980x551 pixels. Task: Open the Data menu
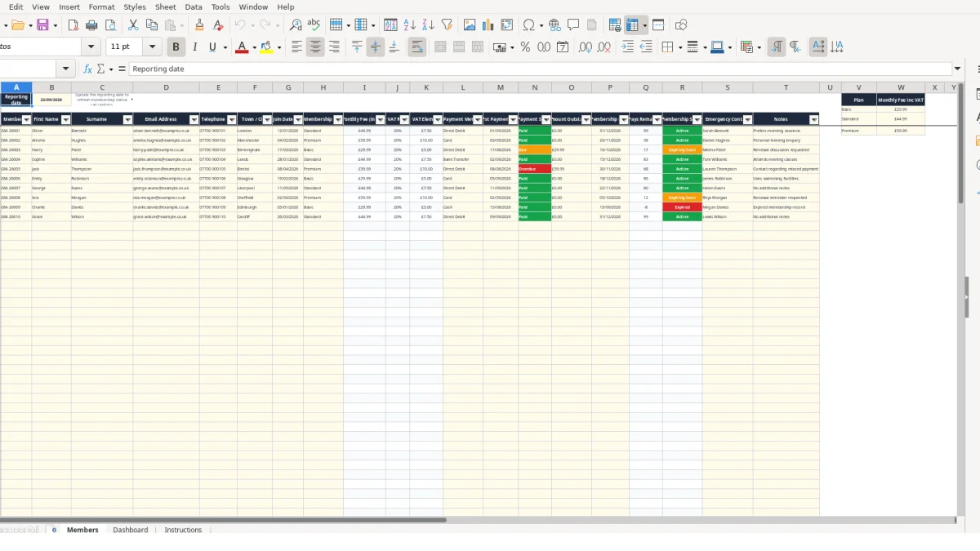click(x=194, y=7)
